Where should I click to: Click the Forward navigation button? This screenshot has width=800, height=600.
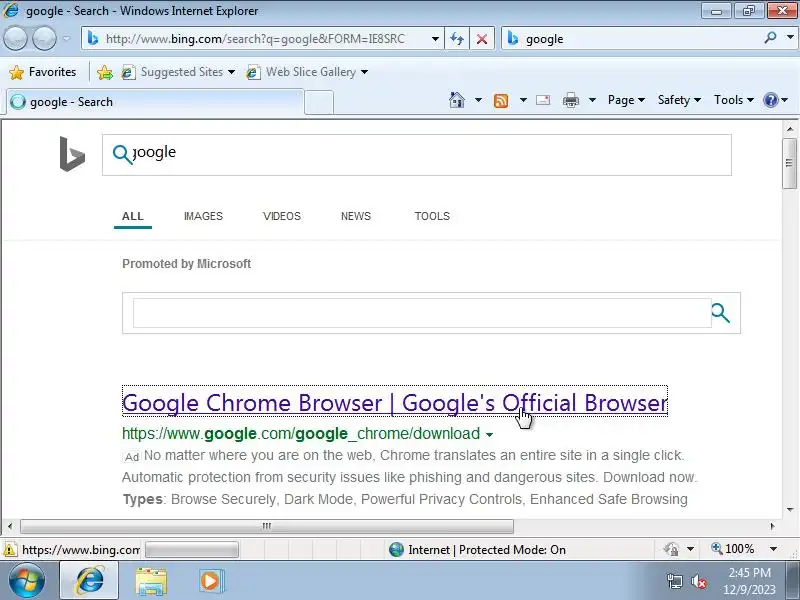click(x=44, y=39)
